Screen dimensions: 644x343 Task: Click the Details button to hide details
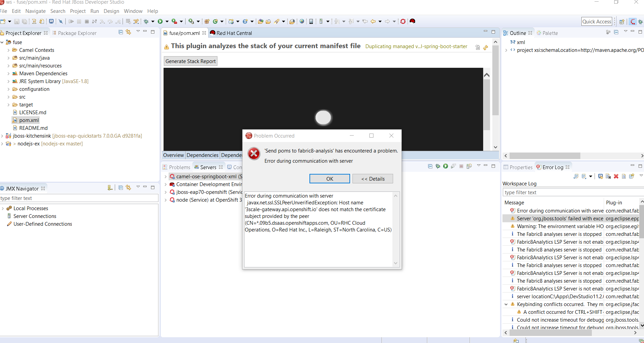[373, 179]
